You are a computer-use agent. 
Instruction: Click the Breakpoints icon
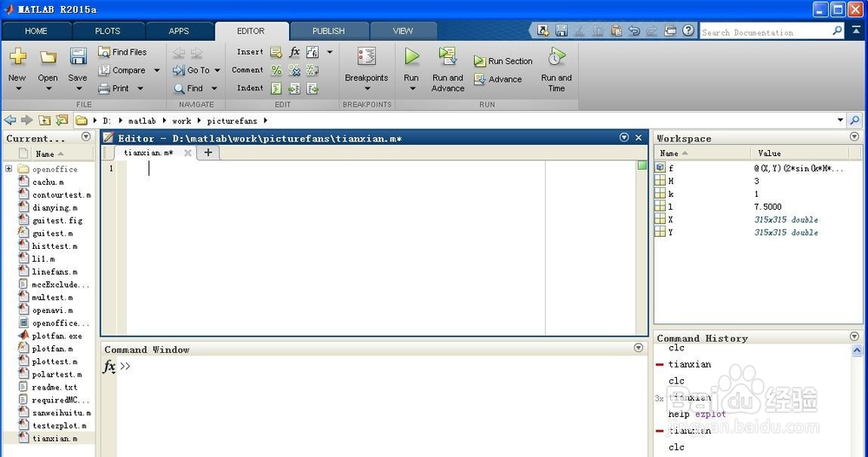coord(366,57)
